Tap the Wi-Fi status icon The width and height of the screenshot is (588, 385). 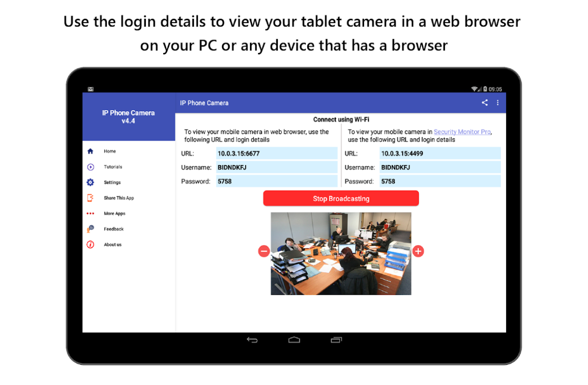tap(475, 89)
